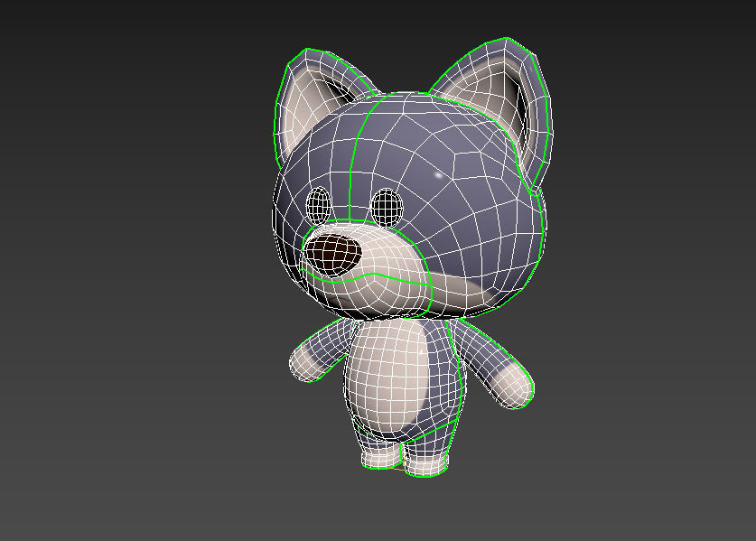Select the foot on the right
Screen dimensions: 756x541
click(x=425, y=464)
